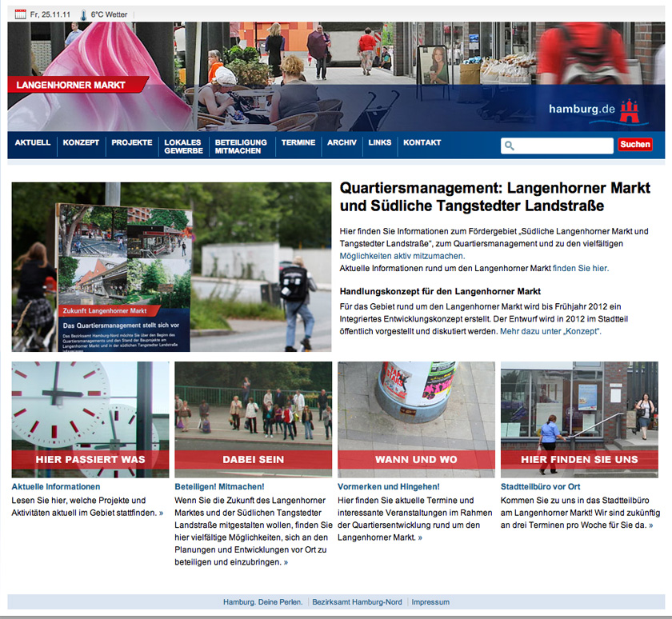Click the hamburg.de castle logo
672x619 pixels.
click(x=630, y=110)
